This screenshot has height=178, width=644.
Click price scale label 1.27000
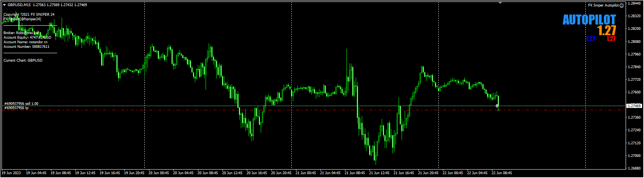[635, 156]
